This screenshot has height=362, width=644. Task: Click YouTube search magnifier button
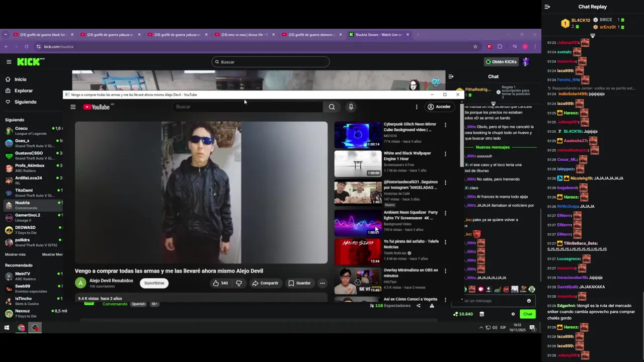coord(332,107)
